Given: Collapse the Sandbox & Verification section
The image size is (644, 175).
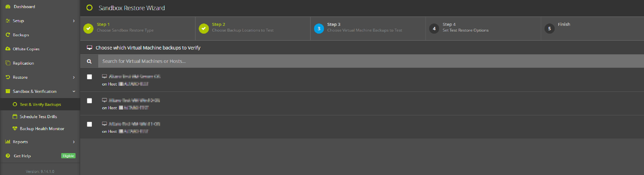Looking at the screenshot, I should (x=74, y=92).
